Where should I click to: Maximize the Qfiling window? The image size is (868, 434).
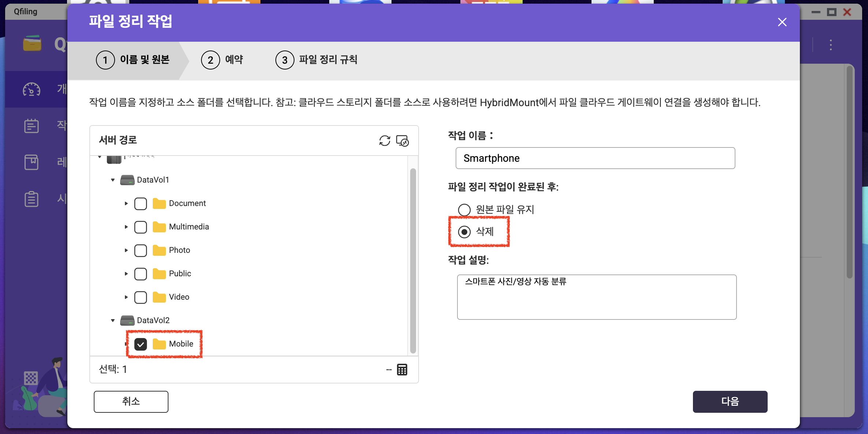coord(832,12)
